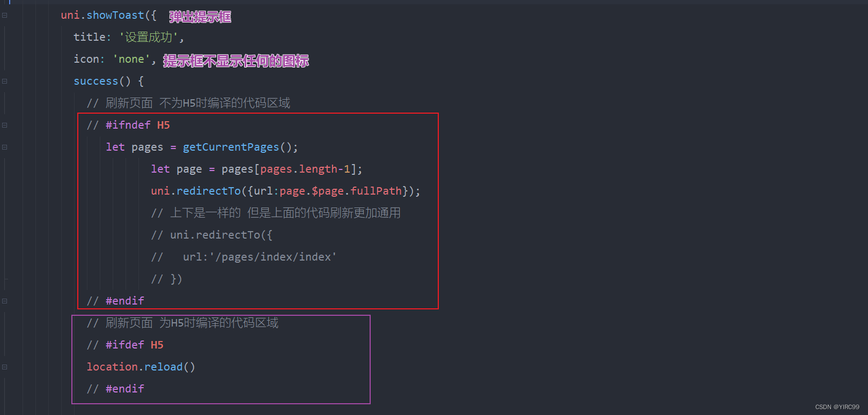The height and width of the screenshot is (415, 868).
Task: Click the uni.redirectTo({url:page.$page.fullPath}) line
Action: pyautogui.click(x=285, y=191)
